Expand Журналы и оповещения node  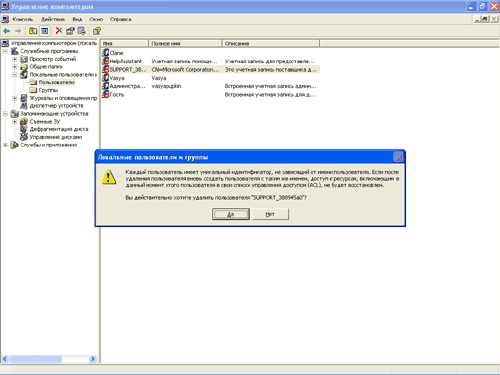(x=15, y=98)
